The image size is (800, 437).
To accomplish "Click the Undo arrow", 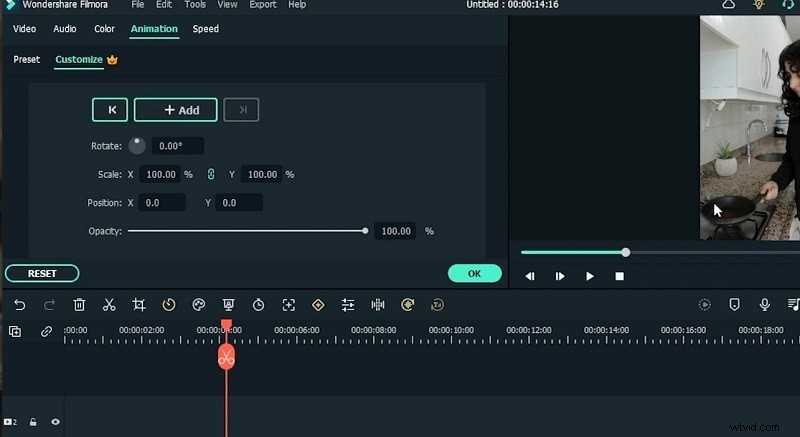I will point(20,305).
